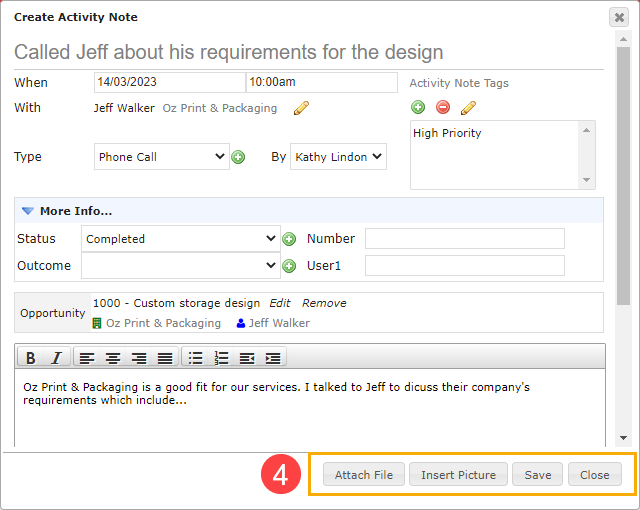Click the Number input field

[465, 239]
